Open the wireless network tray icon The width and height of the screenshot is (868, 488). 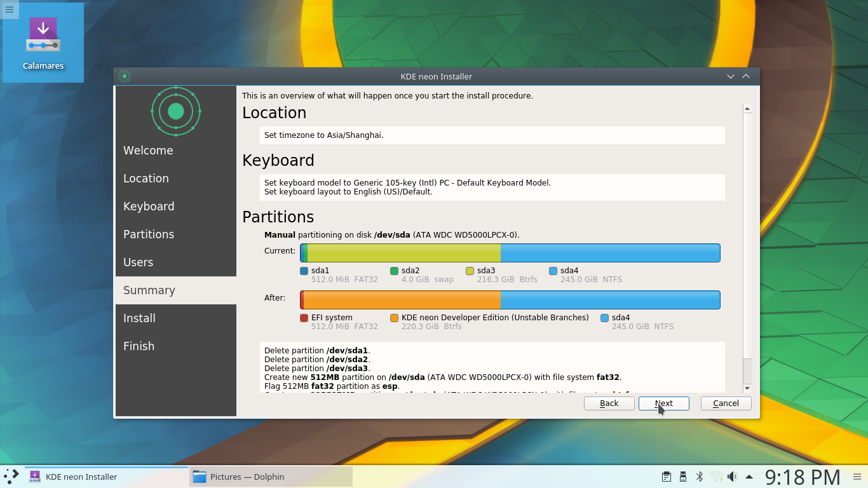tap(716, 477)
